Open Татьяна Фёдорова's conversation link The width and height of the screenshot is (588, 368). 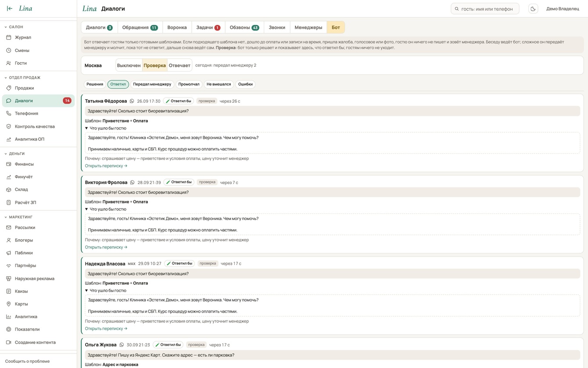pyautogui.click(x=106, y=166)
